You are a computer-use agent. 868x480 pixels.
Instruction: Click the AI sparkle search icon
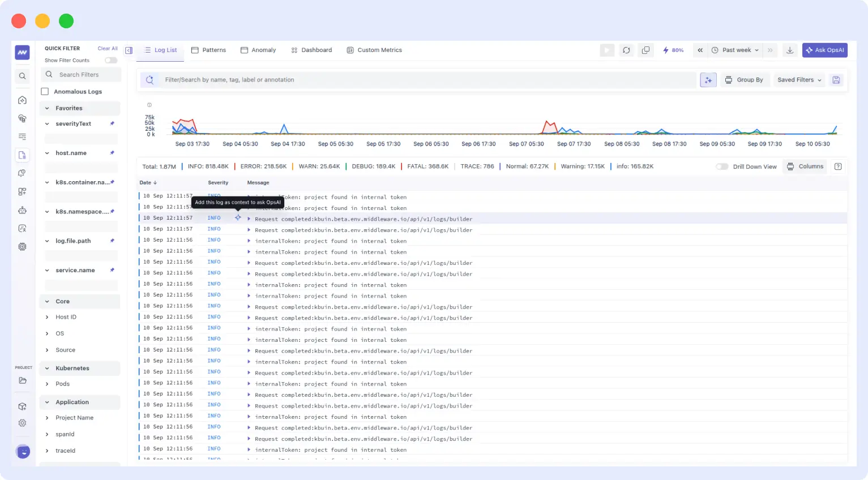coord(708,80)
